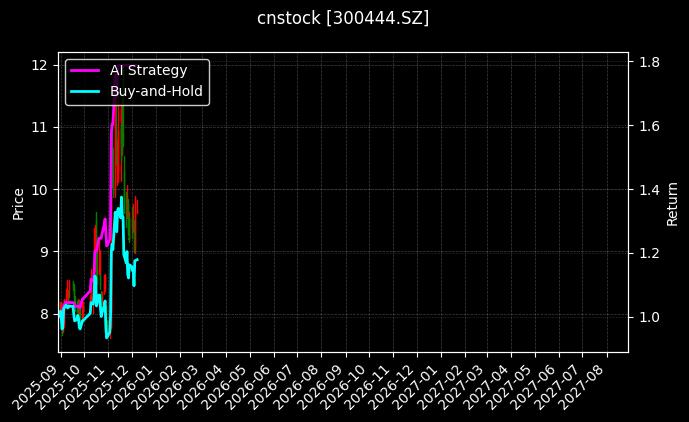Screen dimensions: 689x422
Task: Click date tick label 2026-10
Action: coord(343,387)
